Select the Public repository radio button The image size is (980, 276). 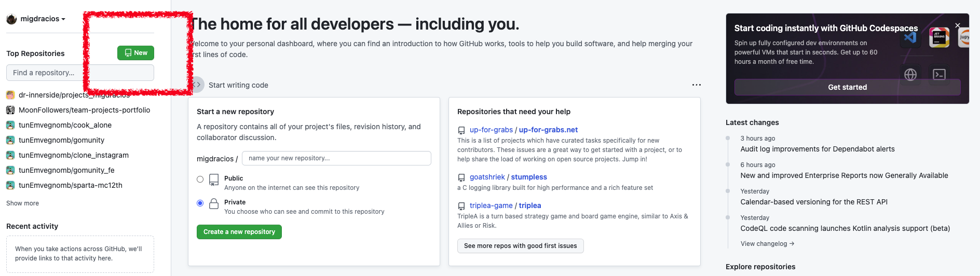tap(200, 180)
